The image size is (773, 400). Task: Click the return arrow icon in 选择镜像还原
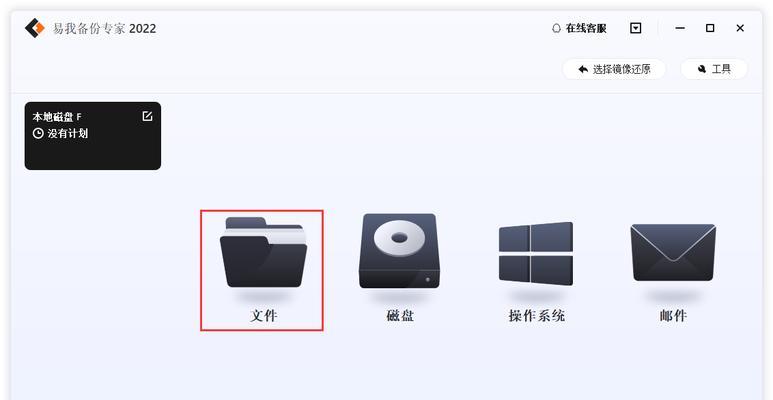583,69
